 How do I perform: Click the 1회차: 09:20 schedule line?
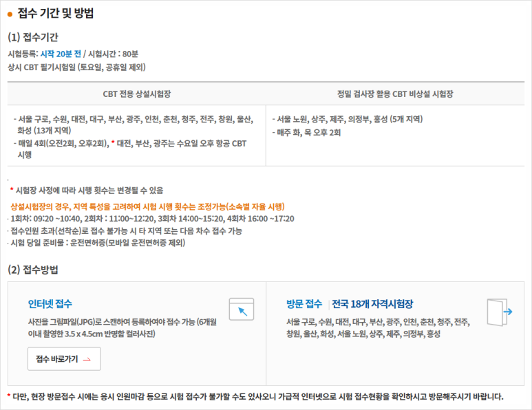coord(152,219)
